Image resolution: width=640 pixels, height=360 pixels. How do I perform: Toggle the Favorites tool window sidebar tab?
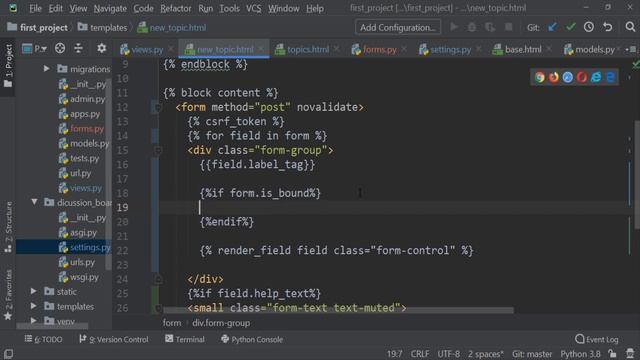click(x=8, y=295)
